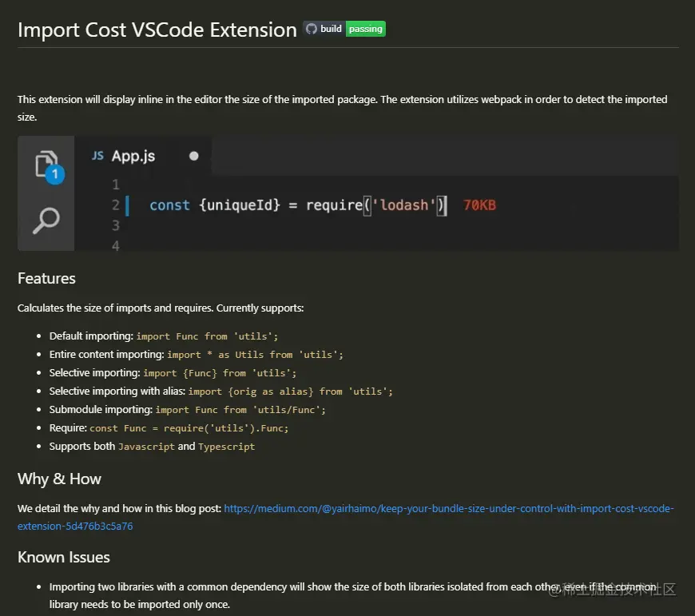Screen dimensions: 695x616
Task: Open the Explorer files icon with badge
Action: [x=50, y=168]
